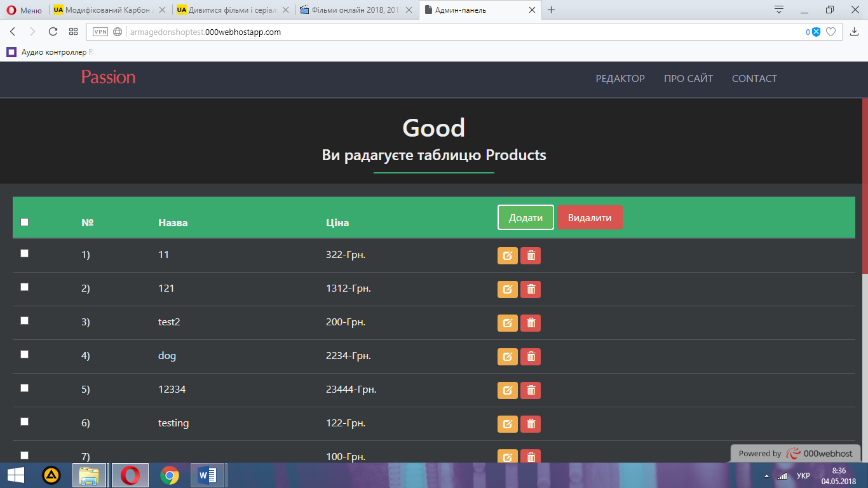This screenshot has height=488, width=868.
Task: Edit product 12334
Action: (x=507, y=390)
